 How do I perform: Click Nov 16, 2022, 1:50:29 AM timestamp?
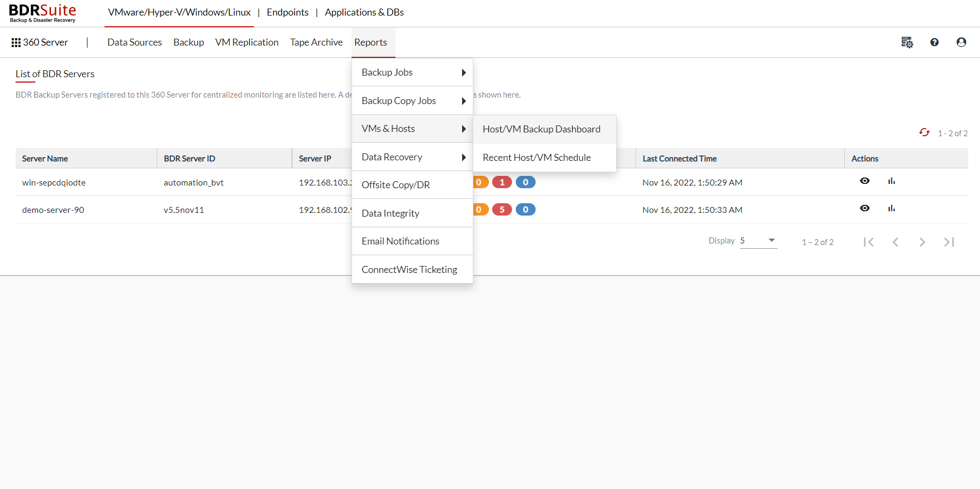pyautogui.click(x=692, y=183)
